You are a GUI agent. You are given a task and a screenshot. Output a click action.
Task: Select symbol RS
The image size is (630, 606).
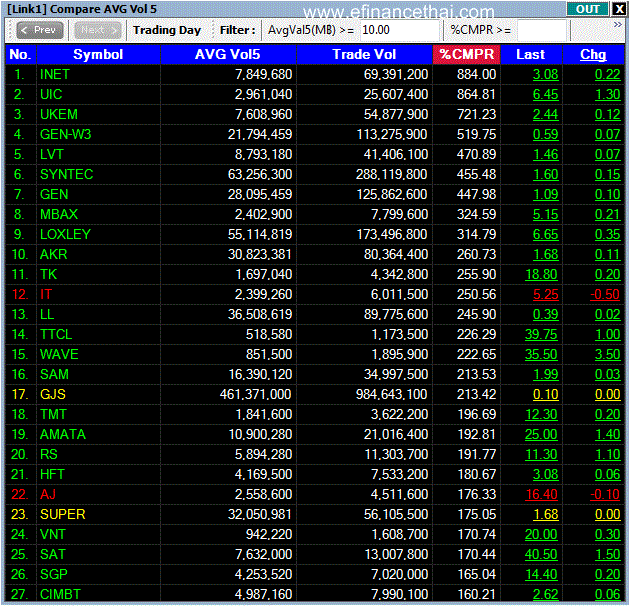point(49,454)
